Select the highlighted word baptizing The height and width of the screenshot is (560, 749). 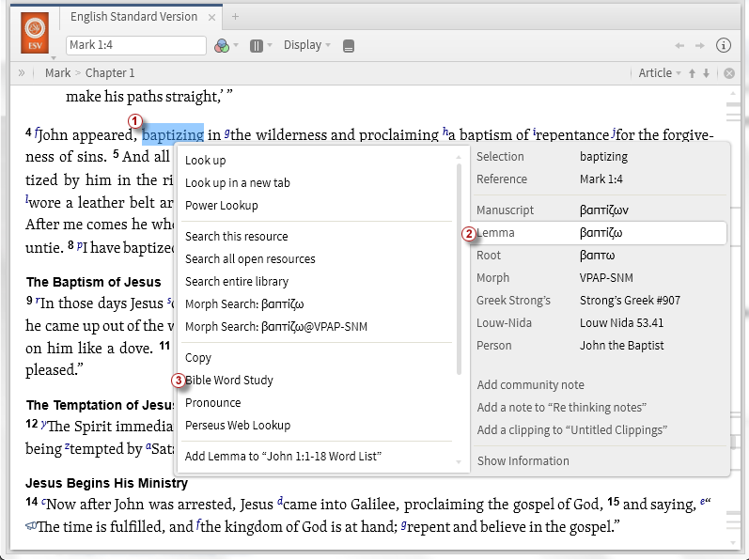(x=173, y=135)
